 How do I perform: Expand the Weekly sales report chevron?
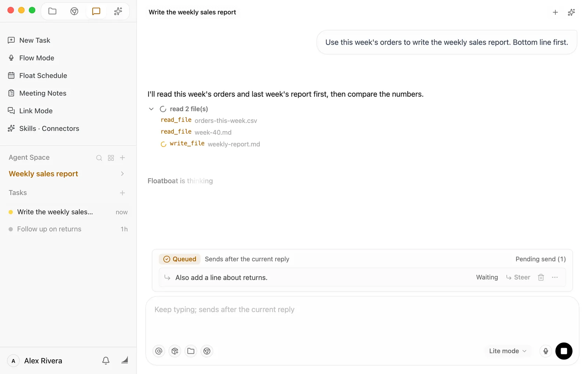tap(122, 174)
